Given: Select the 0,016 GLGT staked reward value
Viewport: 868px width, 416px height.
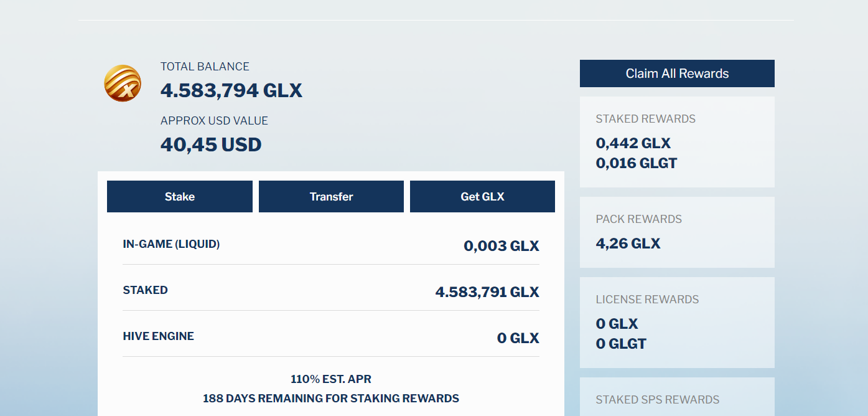Looking at the screenshot, I should click(x=637, y=164).
